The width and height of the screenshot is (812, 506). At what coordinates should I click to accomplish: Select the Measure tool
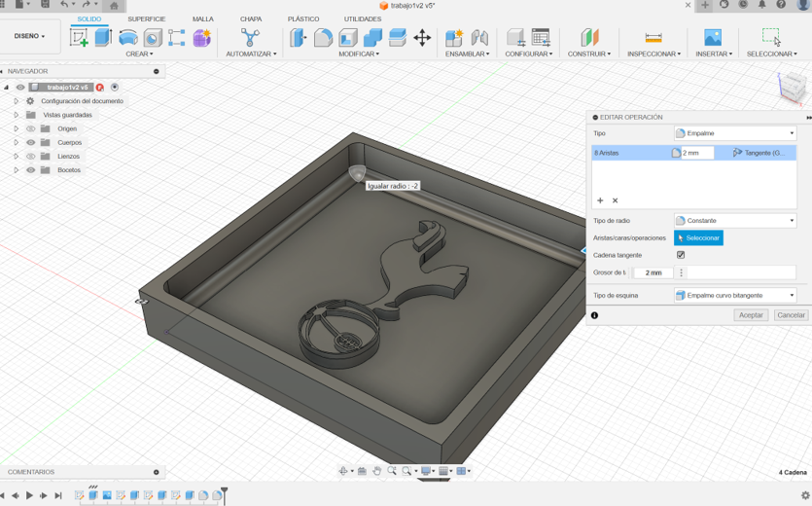coord(653,38)
